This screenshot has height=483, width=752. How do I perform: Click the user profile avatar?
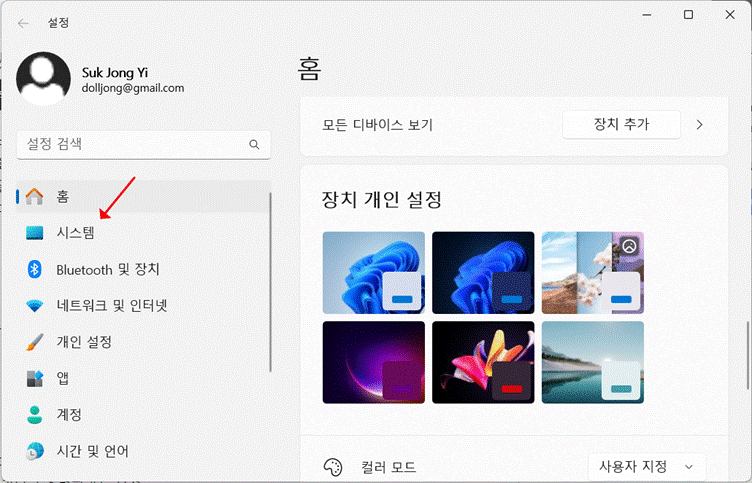(x=43, y=79)
